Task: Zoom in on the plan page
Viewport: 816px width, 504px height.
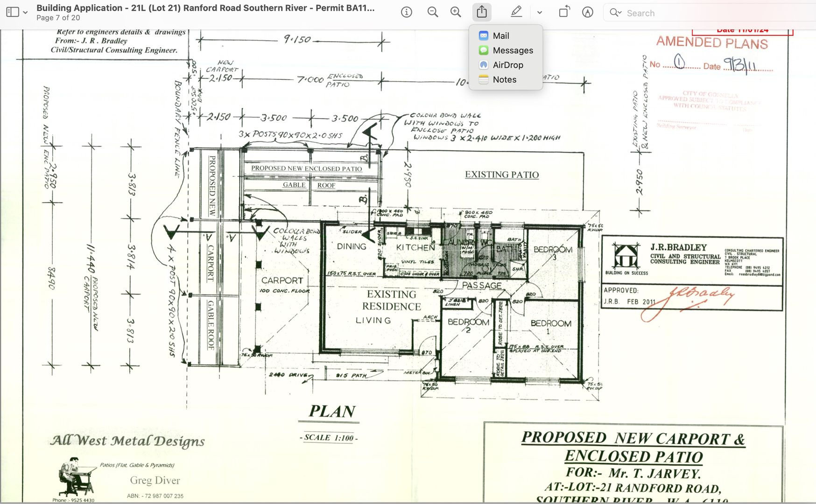Action: tap(456, 13)
